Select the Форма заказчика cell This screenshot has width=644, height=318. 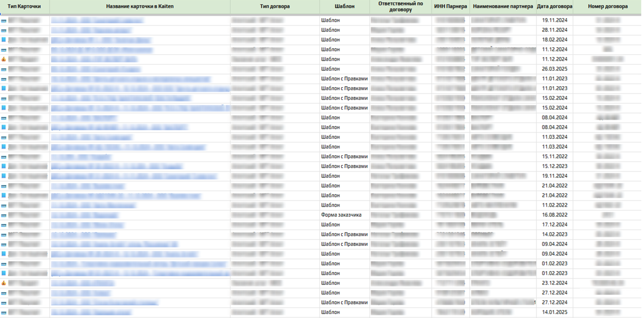click(x=341, y=215)
